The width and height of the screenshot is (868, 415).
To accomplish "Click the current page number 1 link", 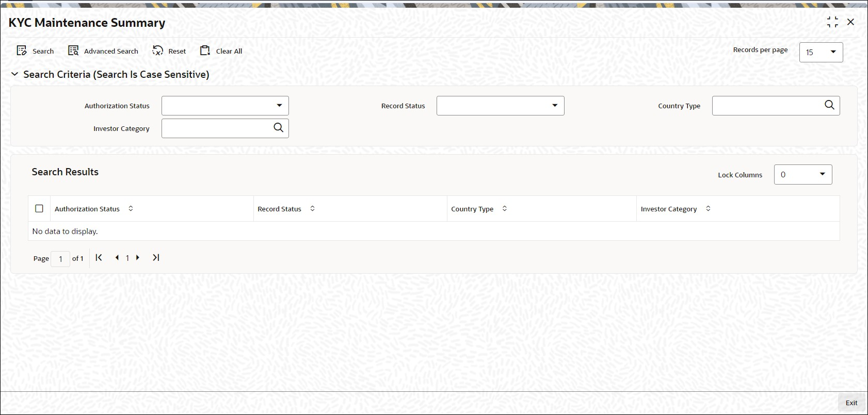I will [x=127, y=258].
